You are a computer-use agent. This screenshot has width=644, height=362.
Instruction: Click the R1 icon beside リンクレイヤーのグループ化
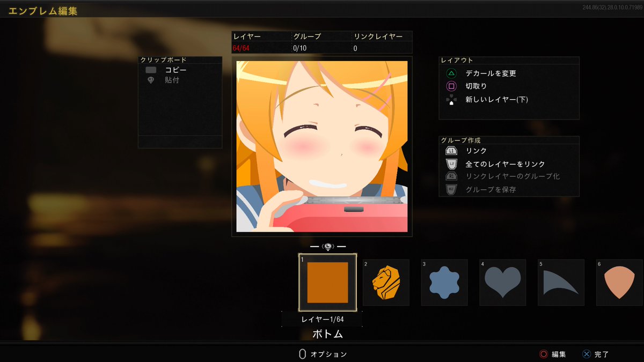451,176
